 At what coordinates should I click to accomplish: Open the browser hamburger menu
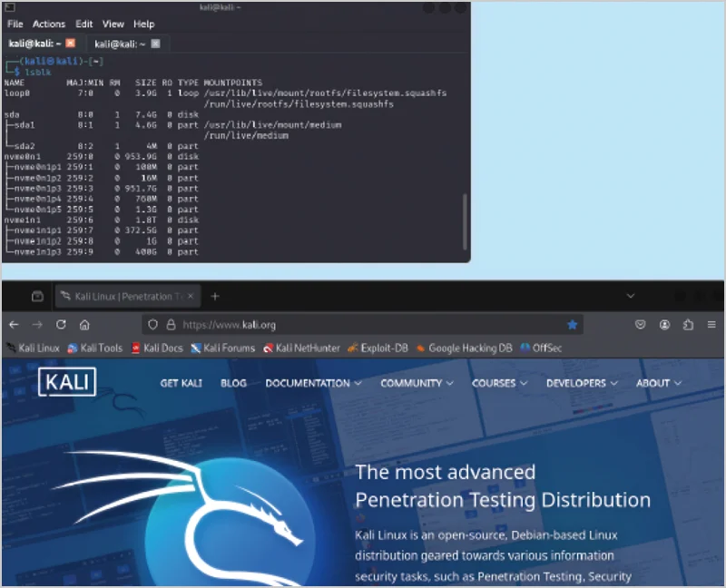(711, 324)
